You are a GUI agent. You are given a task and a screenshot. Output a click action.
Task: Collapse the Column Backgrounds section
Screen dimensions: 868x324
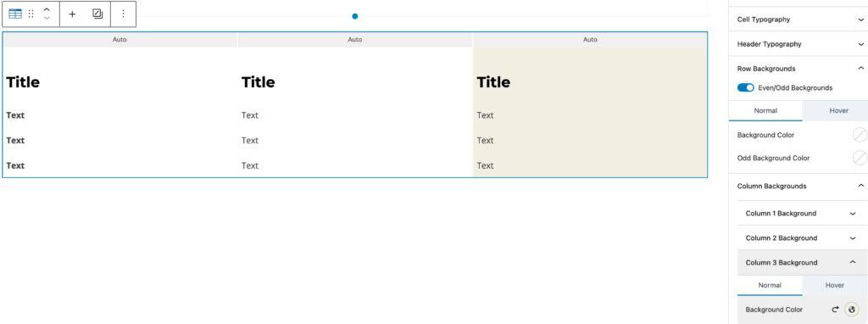pyautogui.click(x=798, y=186)
